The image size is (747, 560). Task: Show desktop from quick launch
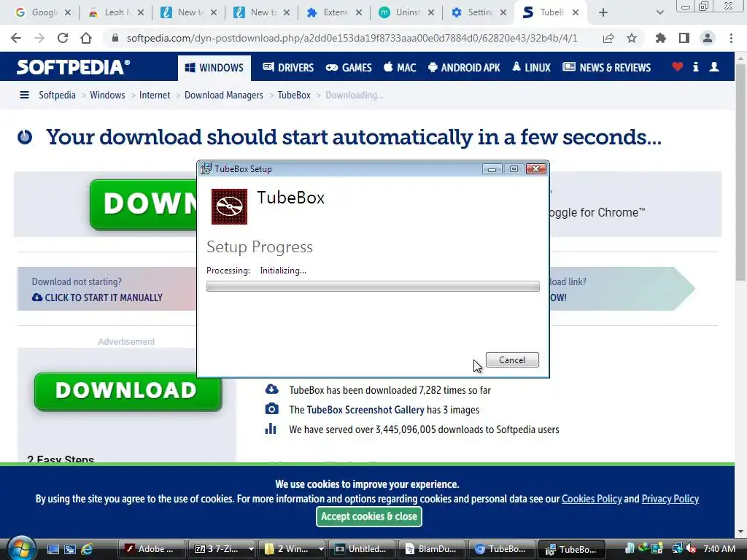pos(53,549)
